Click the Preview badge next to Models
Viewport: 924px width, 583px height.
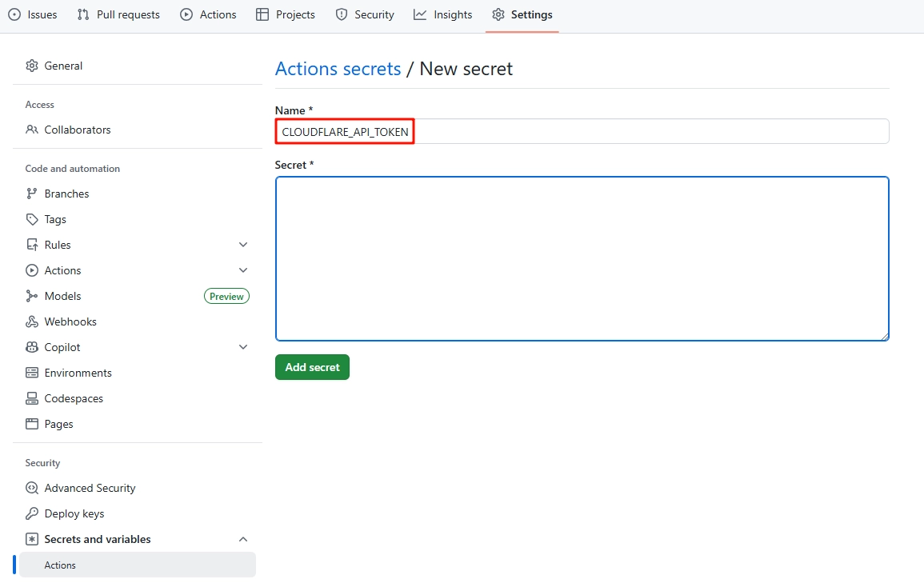(226, 295)
